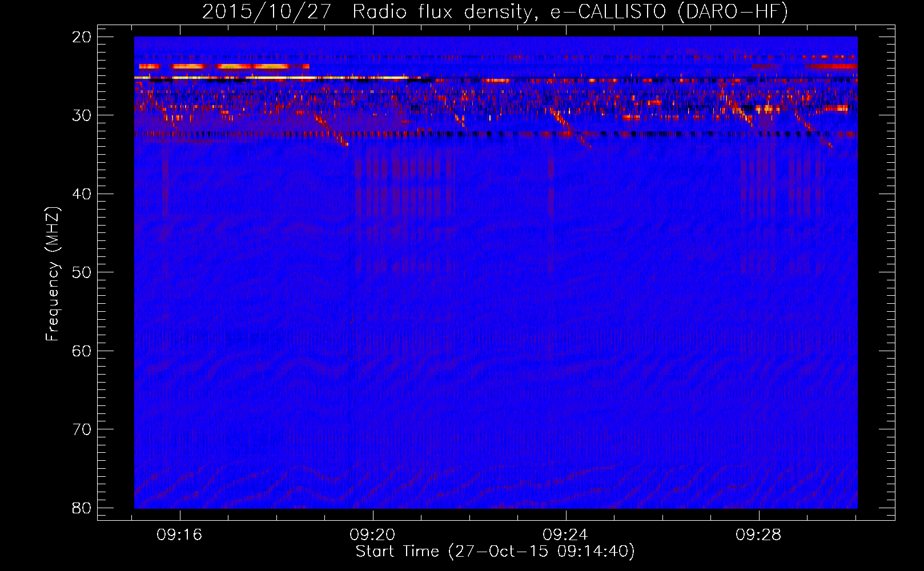924x571 pixels.
Task: Click the 09:24 time tick label
Action: click(x=566, y=534)
